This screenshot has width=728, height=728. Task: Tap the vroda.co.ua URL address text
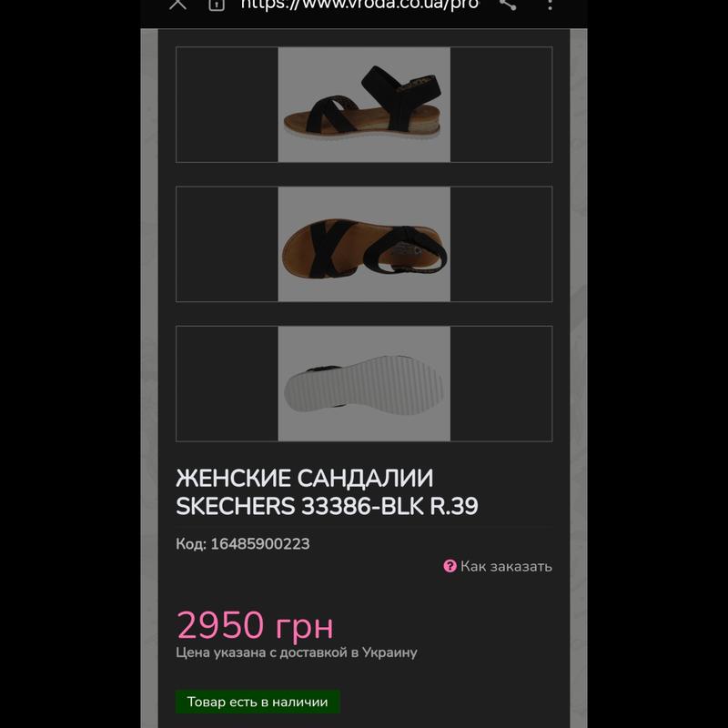359,4
